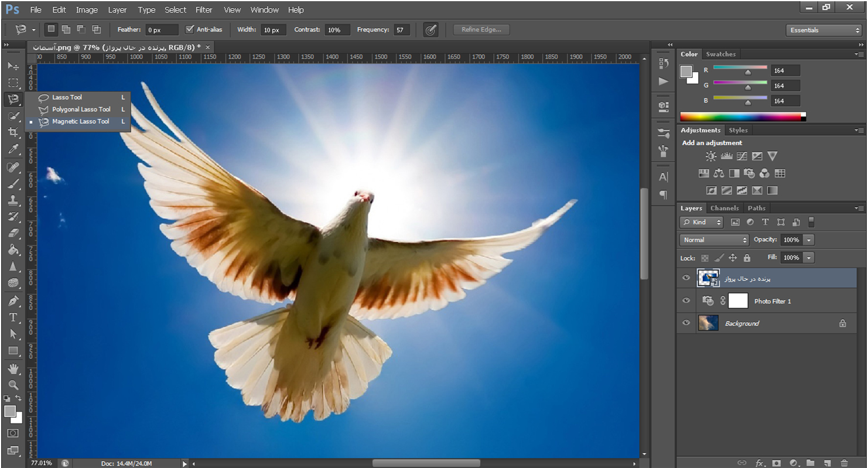Open the Filter menu
Viewport: 868px width, 468px height.
(x=204, y=9)
